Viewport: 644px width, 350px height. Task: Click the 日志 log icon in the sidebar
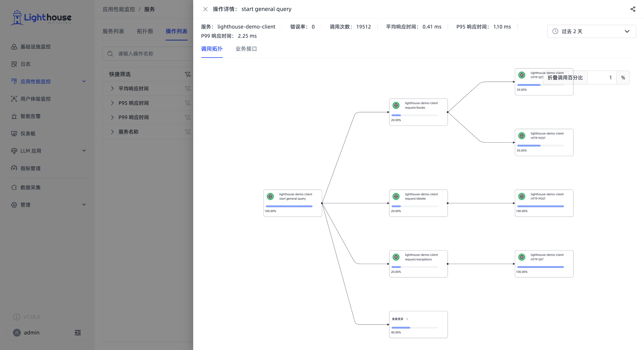14,64
